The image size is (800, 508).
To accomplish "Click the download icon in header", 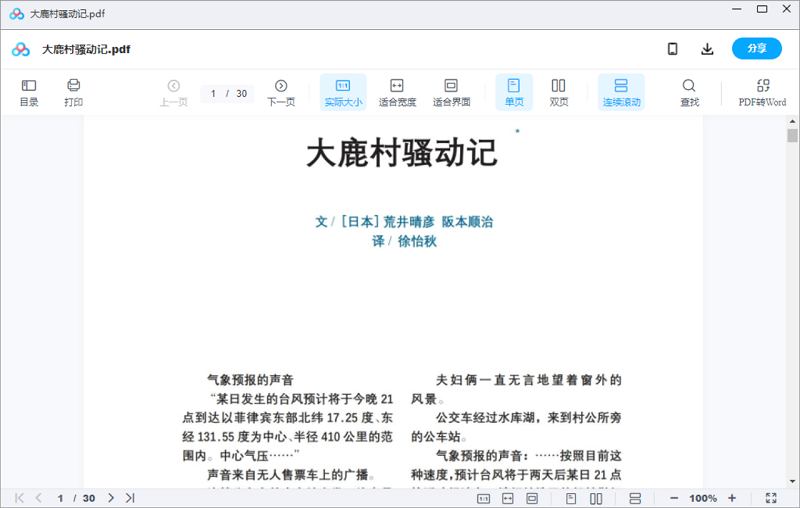I will (707, 49).
